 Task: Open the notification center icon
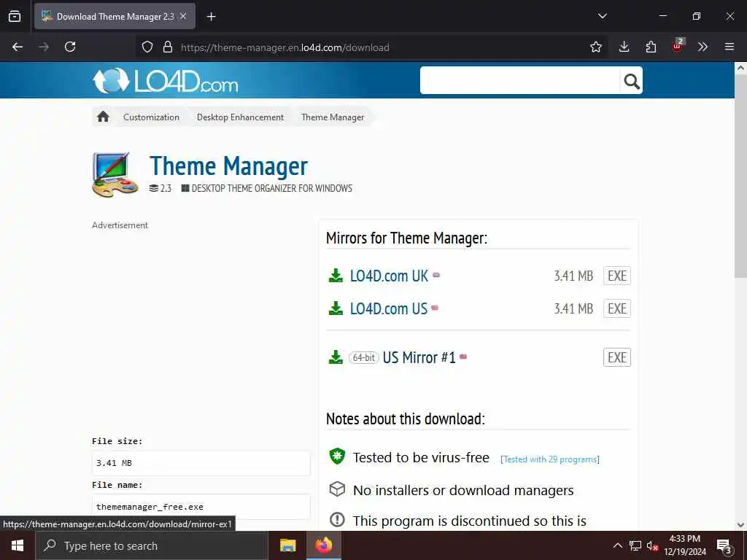724,545
